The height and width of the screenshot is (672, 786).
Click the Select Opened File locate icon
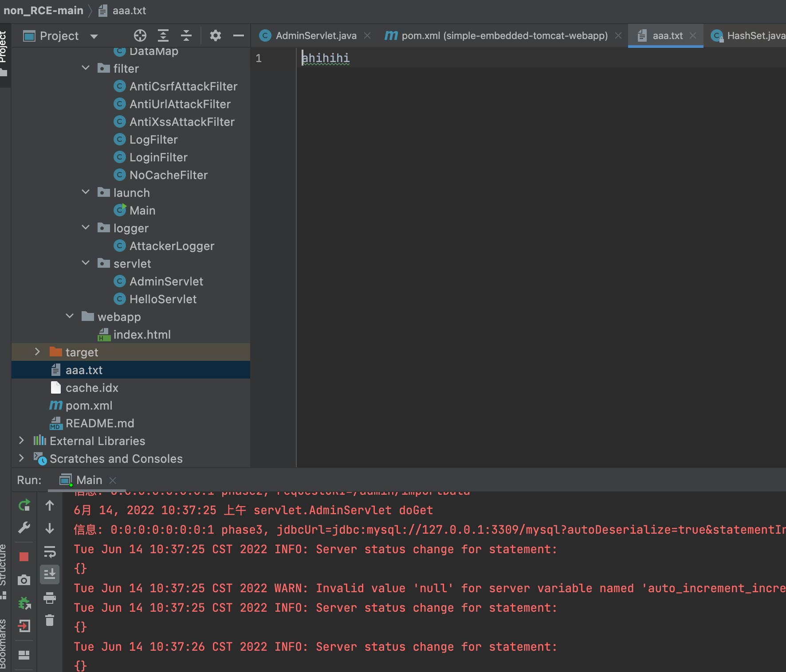tap(140, 35)
